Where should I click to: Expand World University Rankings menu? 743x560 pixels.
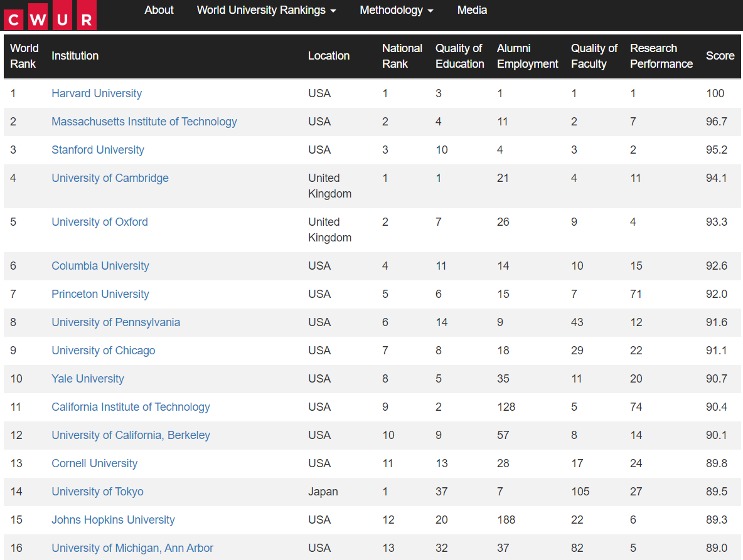(x=266, y=10)
